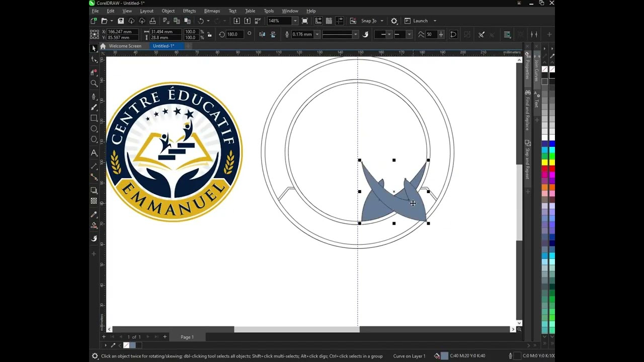Image resolution: width=644 pixels, height=362 pixels.
Task: Select the Transparency checkerboard tool
Action: tap(94, 201)
